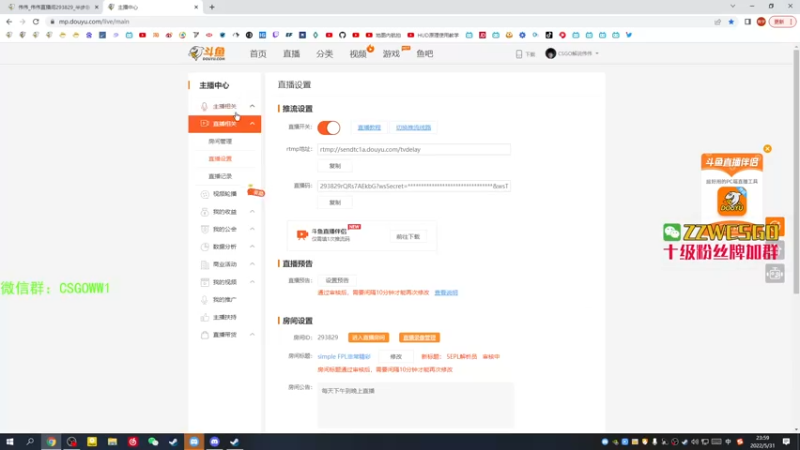800x450 pixels.
Task: Go back in the browser
Action: (x=9, y=21)
